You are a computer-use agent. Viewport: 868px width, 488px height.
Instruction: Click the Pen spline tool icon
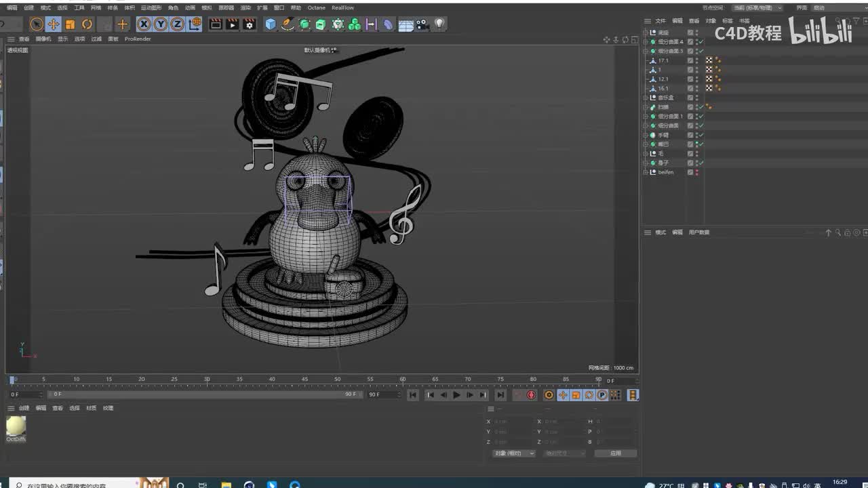pyautogui.click(x=288, y=24)
